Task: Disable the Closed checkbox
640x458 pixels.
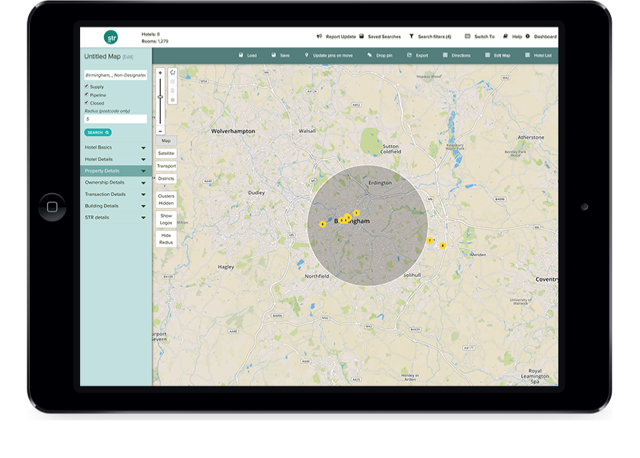Action: (86, 102)
